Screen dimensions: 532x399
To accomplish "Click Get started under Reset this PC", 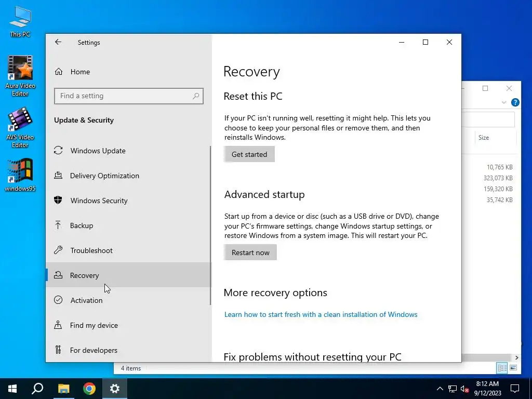I will tap(249, 154).
